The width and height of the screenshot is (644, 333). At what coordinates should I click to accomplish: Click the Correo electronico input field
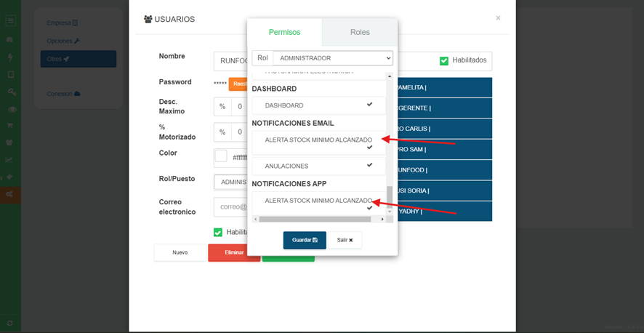[230, 207]
